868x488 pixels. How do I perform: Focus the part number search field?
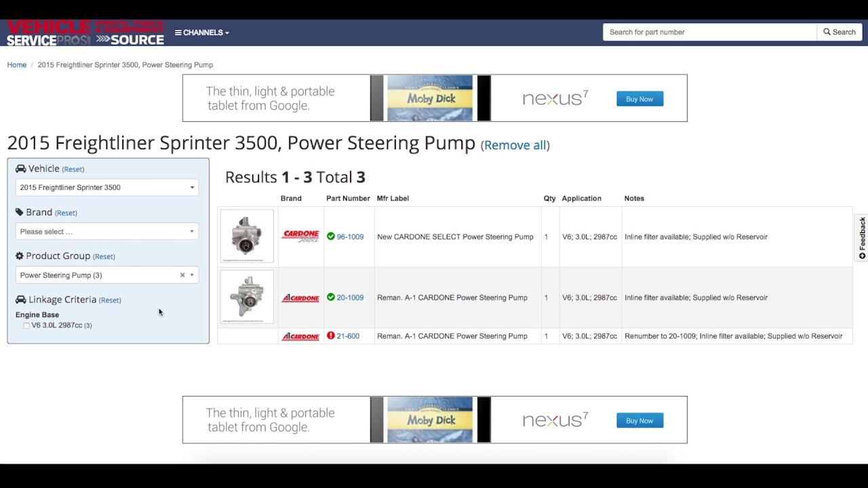click(x=709, y=32)
